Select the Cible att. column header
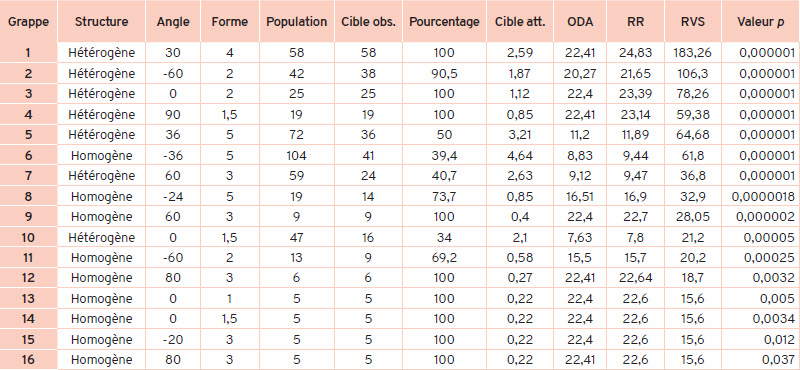The image size is (800, 370). [520, 22]
